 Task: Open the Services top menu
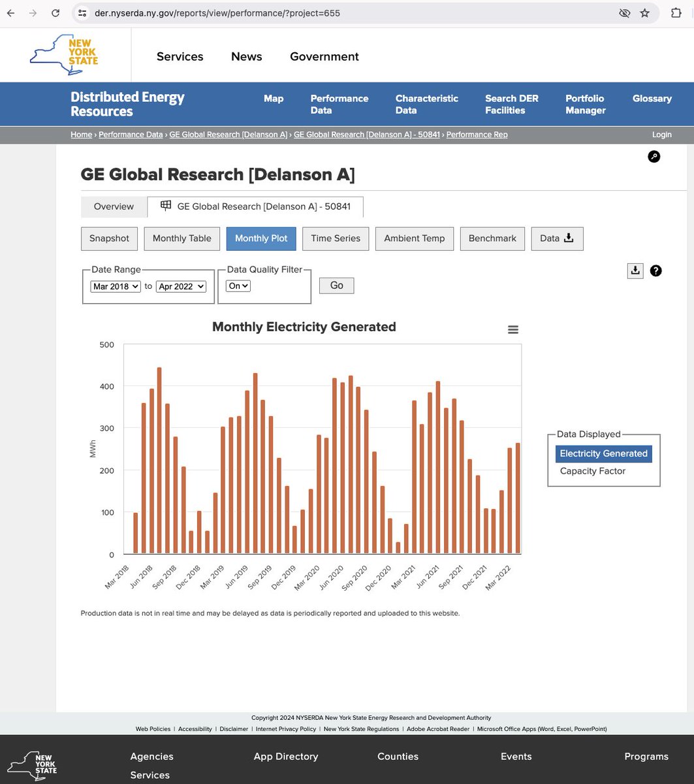[x=180, y=57]
